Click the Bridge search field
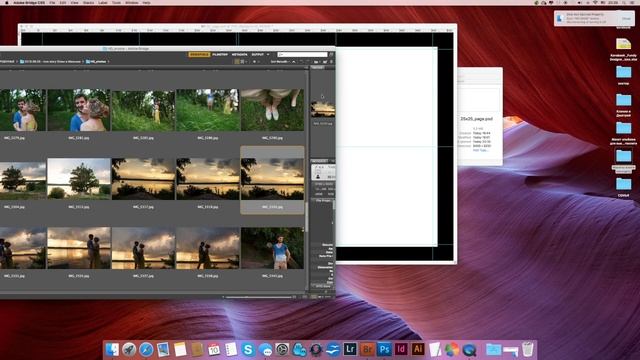This screenshot has width=640, height=360. click(302, 54)
